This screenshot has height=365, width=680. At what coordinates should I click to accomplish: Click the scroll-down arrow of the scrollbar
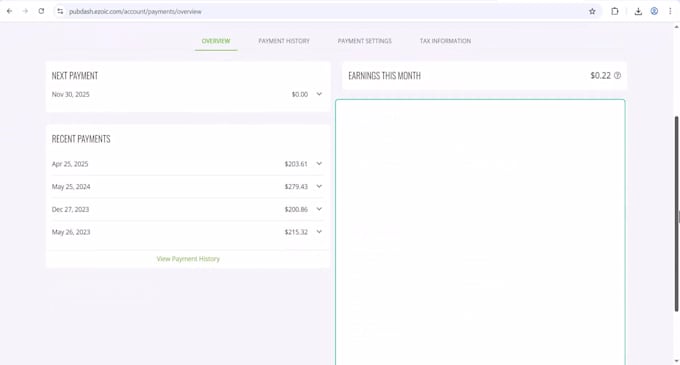(x=676, y=361)
